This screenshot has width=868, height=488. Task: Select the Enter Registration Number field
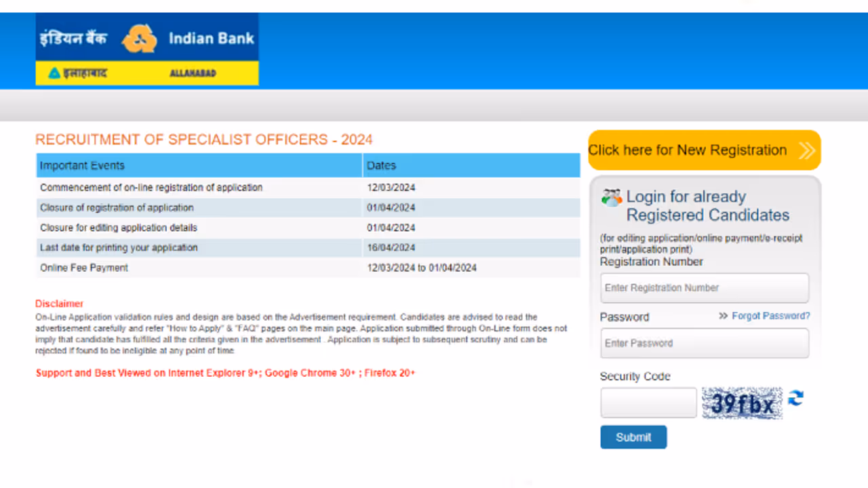click(704, 287)
